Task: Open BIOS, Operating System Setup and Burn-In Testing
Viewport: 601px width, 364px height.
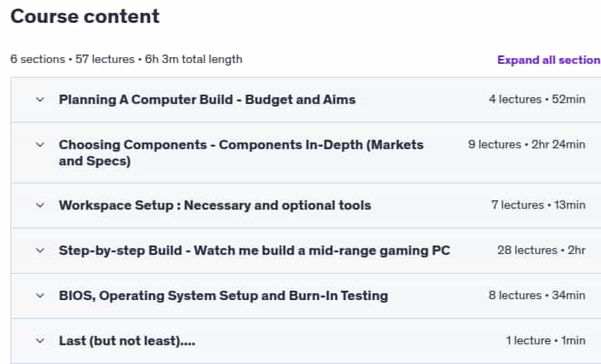Action: point(223,296)
